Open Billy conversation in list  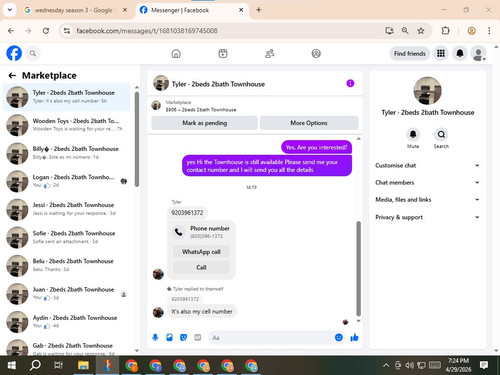66,153
